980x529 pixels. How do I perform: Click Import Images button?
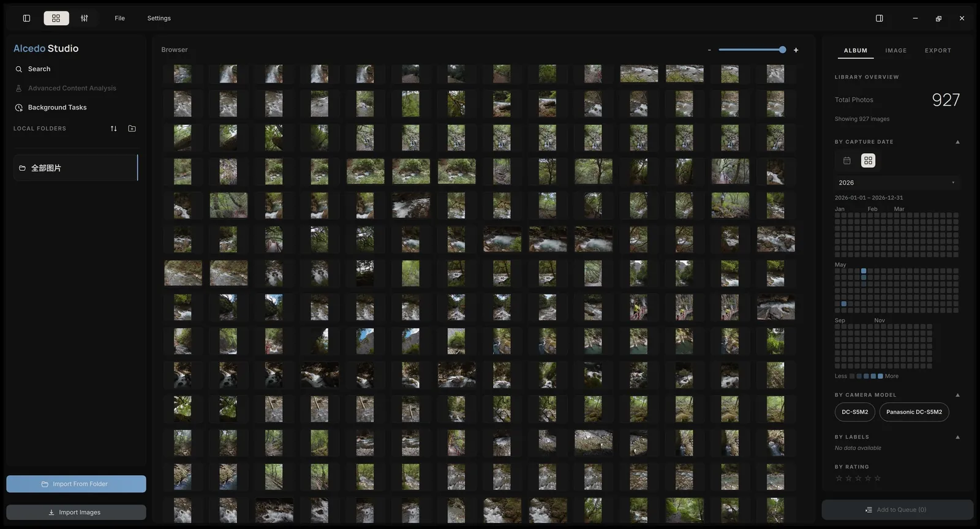point(76,512)
